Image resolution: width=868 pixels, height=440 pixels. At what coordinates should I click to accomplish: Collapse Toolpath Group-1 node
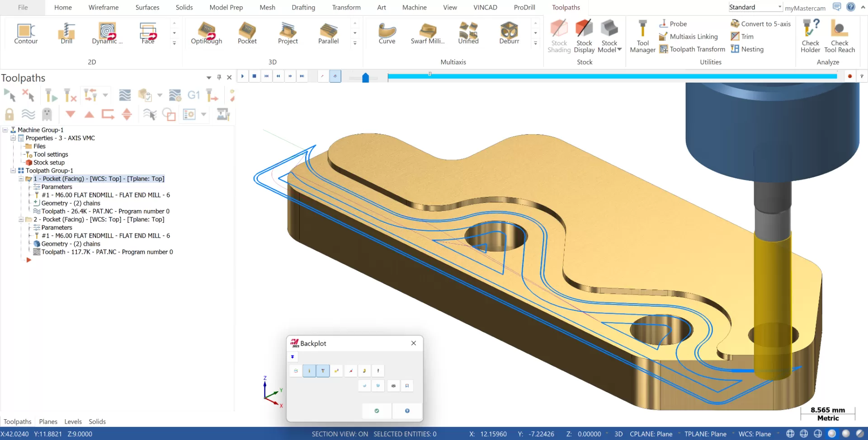click(13, 171)
